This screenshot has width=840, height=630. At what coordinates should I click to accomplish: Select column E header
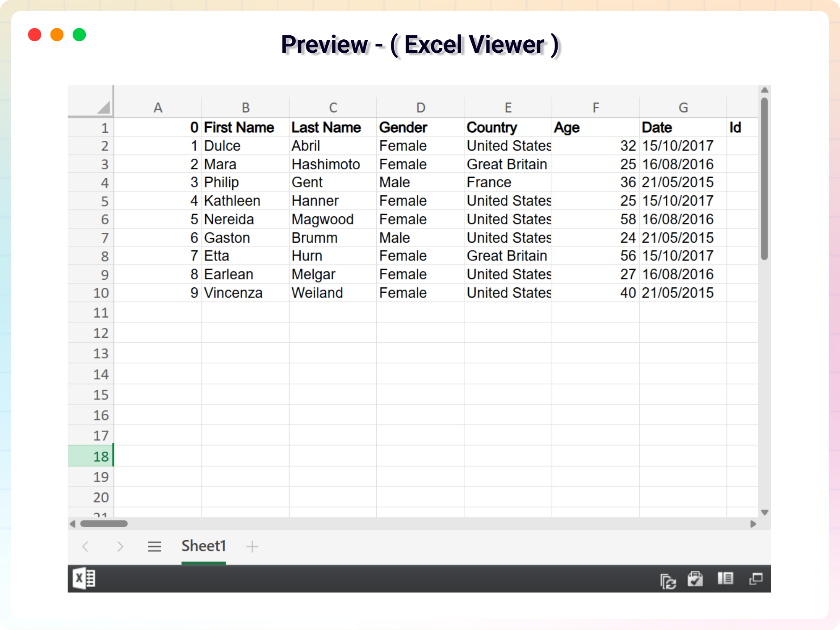[508, 108]
